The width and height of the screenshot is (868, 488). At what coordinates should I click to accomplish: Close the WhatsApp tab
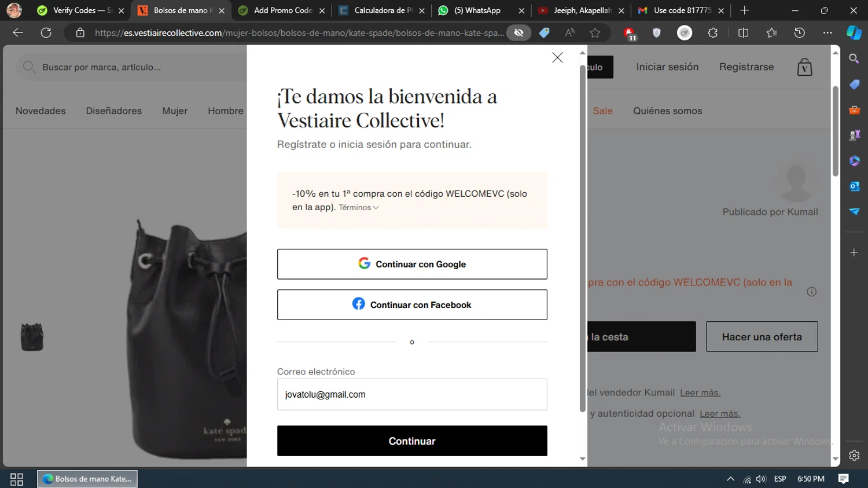[x=521, y=10]
